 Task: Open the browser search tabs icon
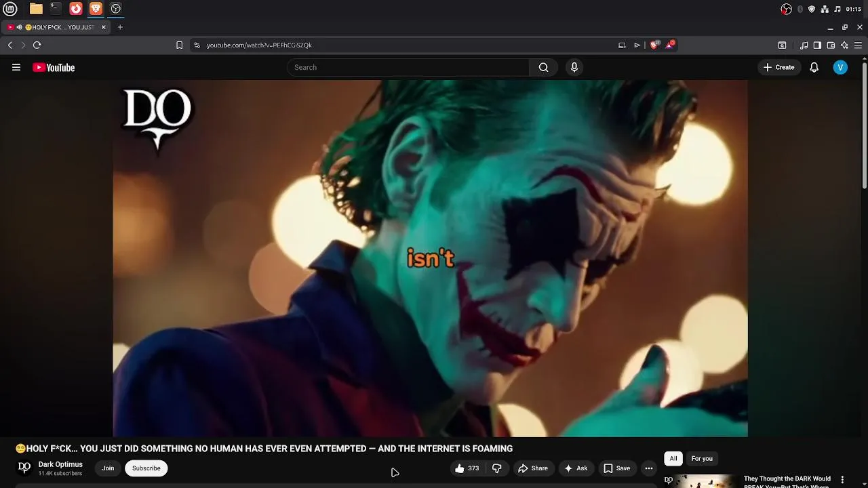click(x=782, y=45)
